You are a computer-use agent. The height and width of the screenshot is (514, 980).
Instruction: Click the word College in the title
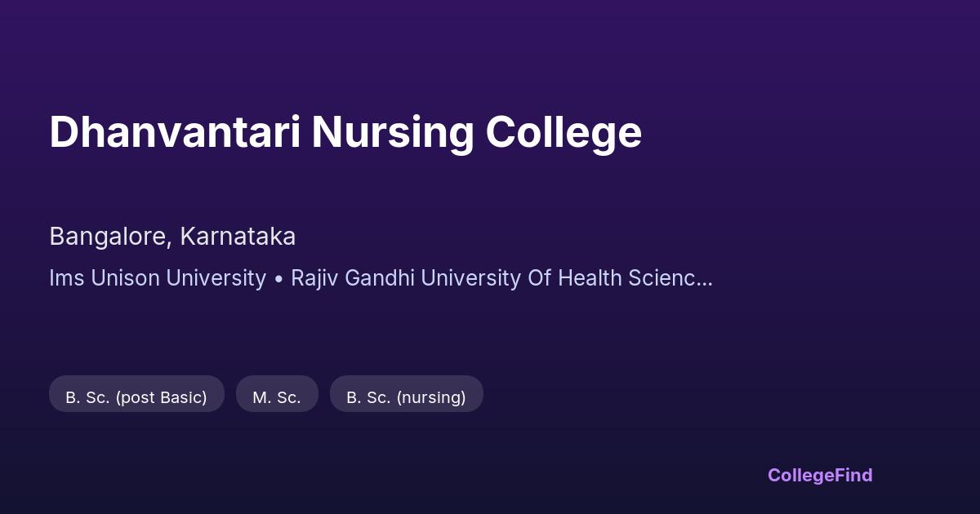point(563,132)
